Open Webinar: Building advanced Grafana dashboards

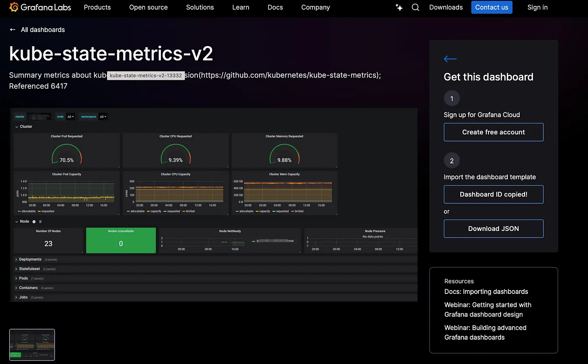486,333
